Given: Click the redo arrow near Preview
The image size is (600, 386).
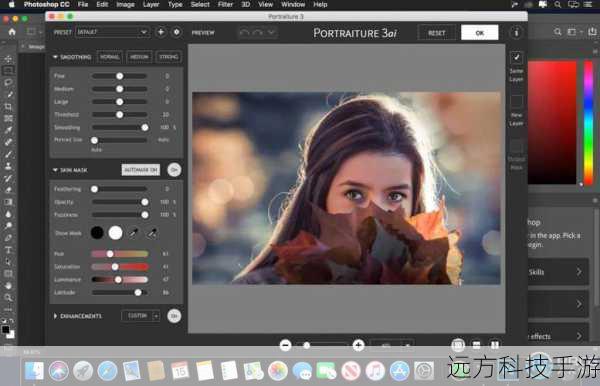Looking at the screenshot, I should (x=258, y=33).
